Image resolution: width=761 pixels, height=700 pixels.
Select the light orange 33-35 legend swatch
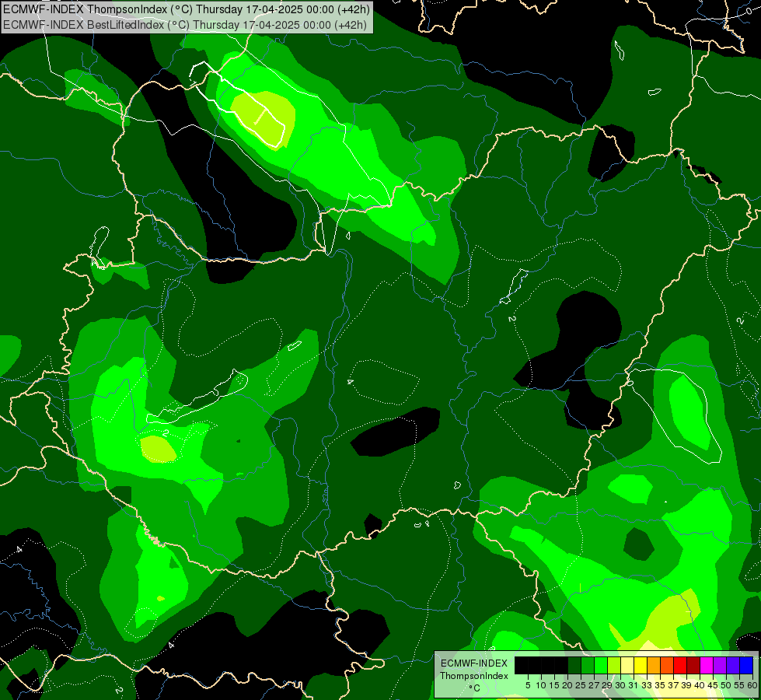click(x=654, y=665)
